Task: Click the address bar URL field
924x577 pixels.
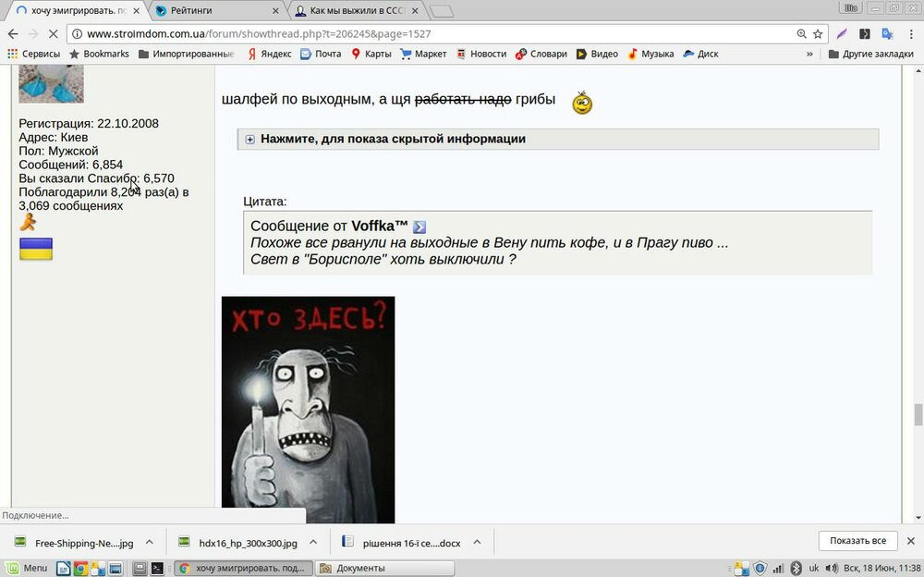Action: [436, 34]
